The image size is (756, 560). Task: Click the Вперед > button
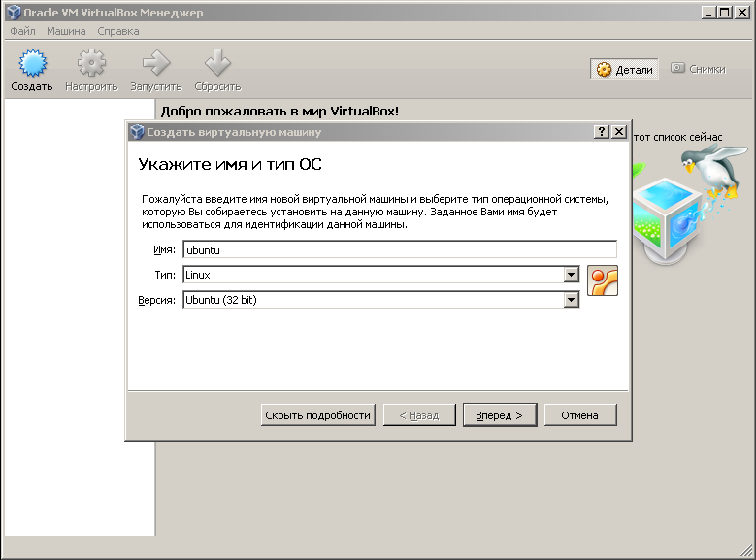coord(500,415)
